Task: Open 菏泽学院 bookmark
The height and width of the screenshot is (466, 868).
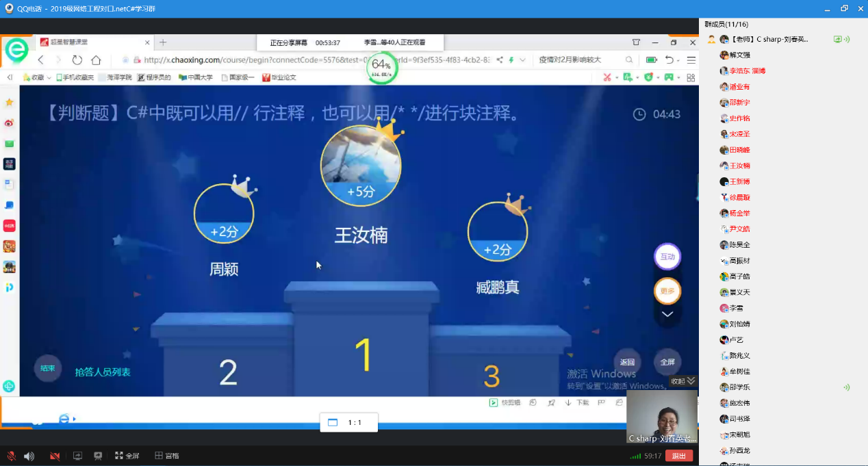Action: coord(115,77)
